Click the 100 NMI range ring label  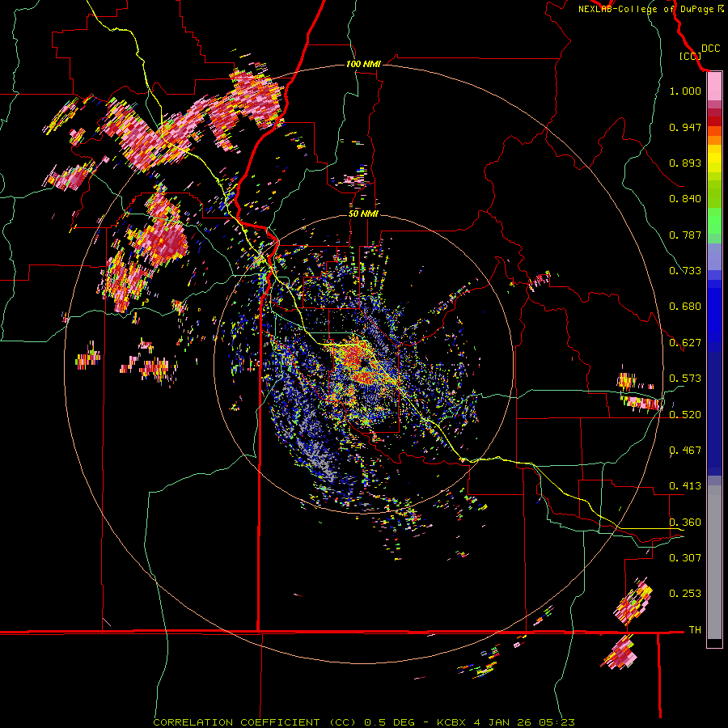[x=363, y=64]
